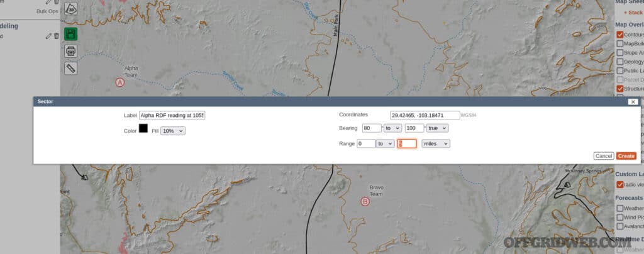Screen dimensions: 644x254
Task: Enable the Avalanche forecast checkbox
Action: (x=619, y=226)
